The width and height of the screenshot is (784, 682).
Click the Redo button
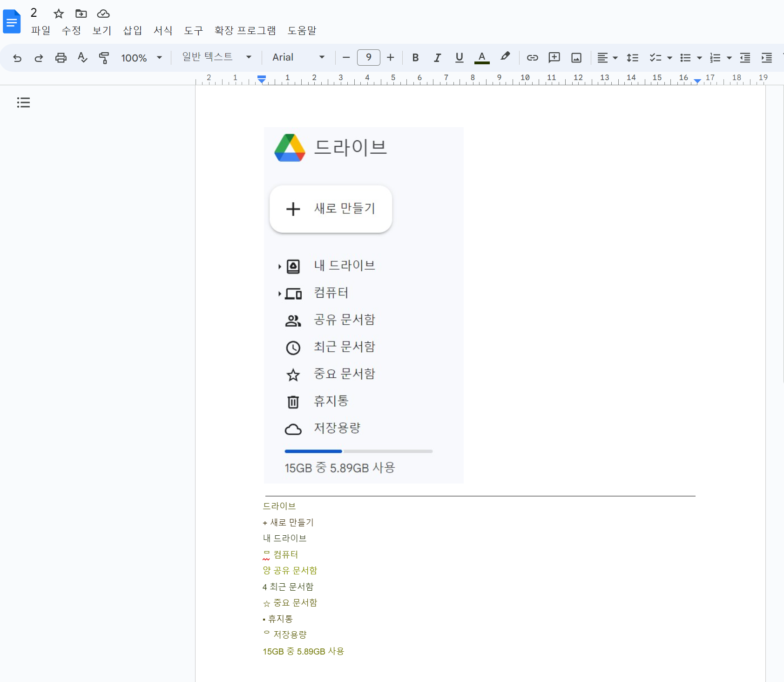(39, 57)
